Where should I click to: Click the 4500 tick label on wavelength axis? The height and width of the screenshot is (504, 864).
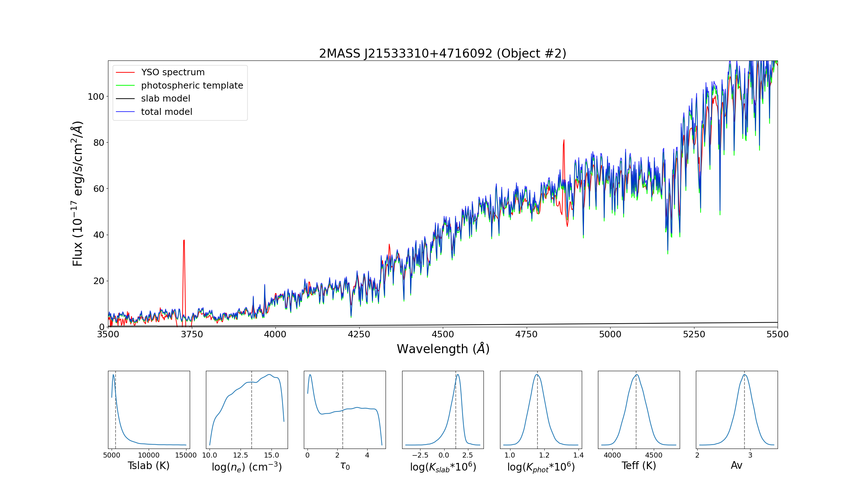[442, 334]
